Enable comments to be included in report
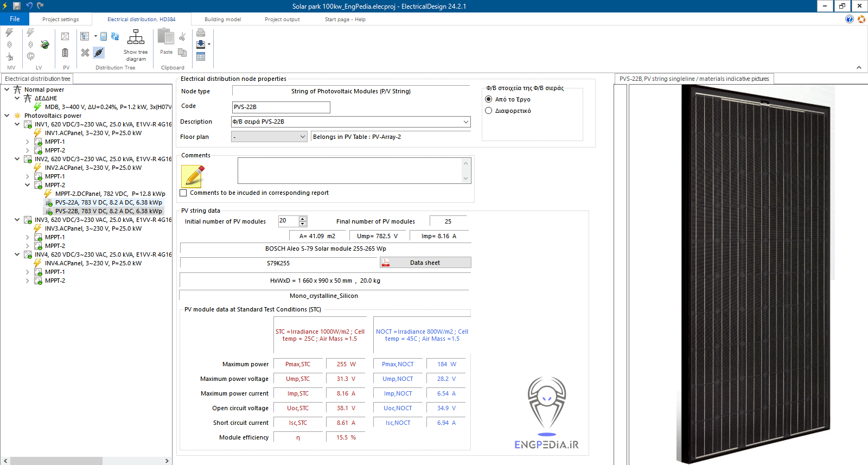The width and height of the screenshot is (868, 465). pos(183,193)
